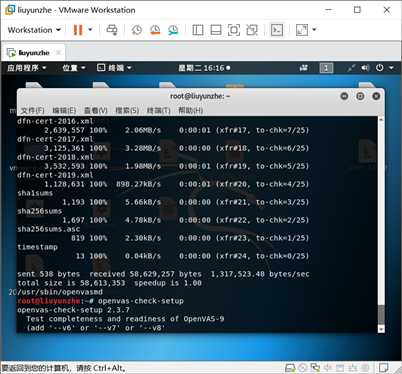Viewport: 402px width, 374px height.
Task: Send Ctrl+Alt+Del to the virtual machine
Action: [112, 30]
